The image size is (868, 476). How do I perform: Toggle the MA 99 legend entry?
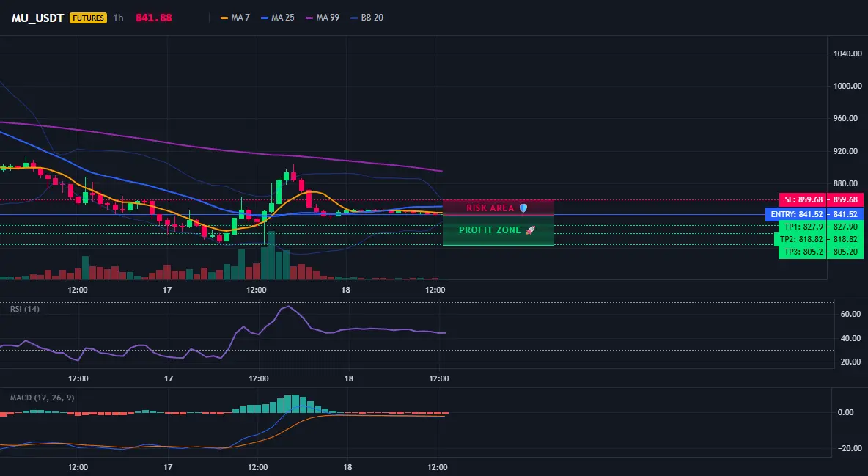(322, 18)
